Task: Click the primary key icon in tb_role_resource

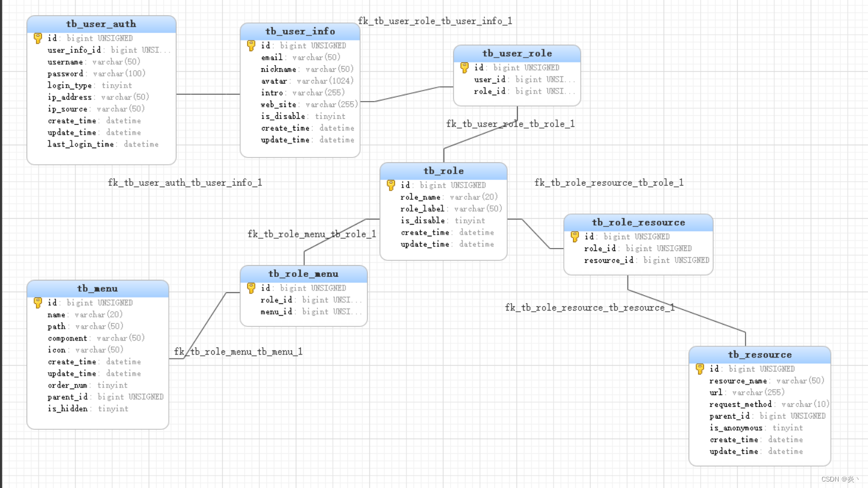Action: (x=575, y=237)
